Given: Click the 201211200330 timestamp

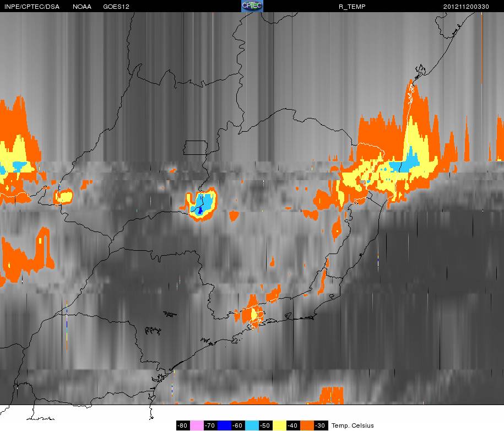Looking at the screenshot, I should tap(466, 7).
